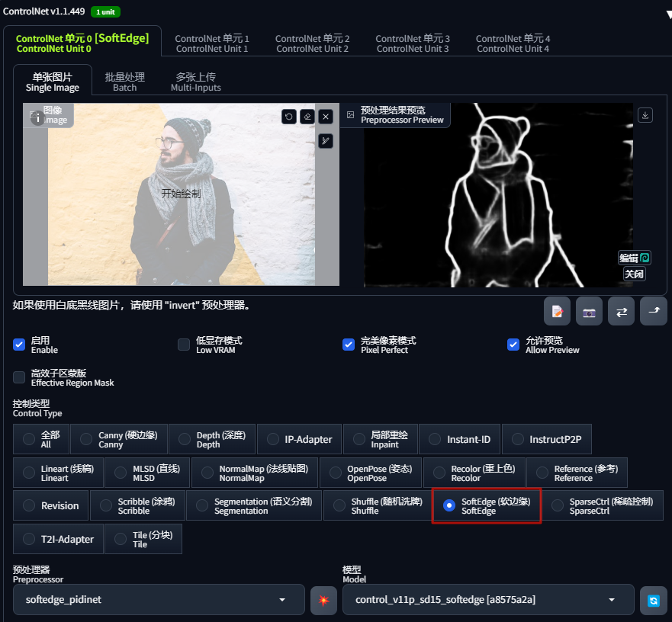
Task: Run preprocessor with the explosion icon
Action: tap(323, 600)
